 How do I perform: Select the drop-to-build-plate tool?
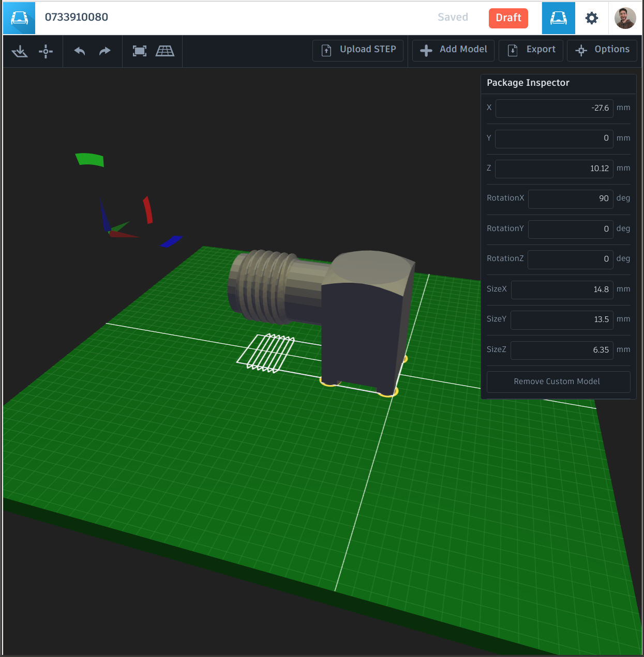pyautogui.click(x=20, y=51)
